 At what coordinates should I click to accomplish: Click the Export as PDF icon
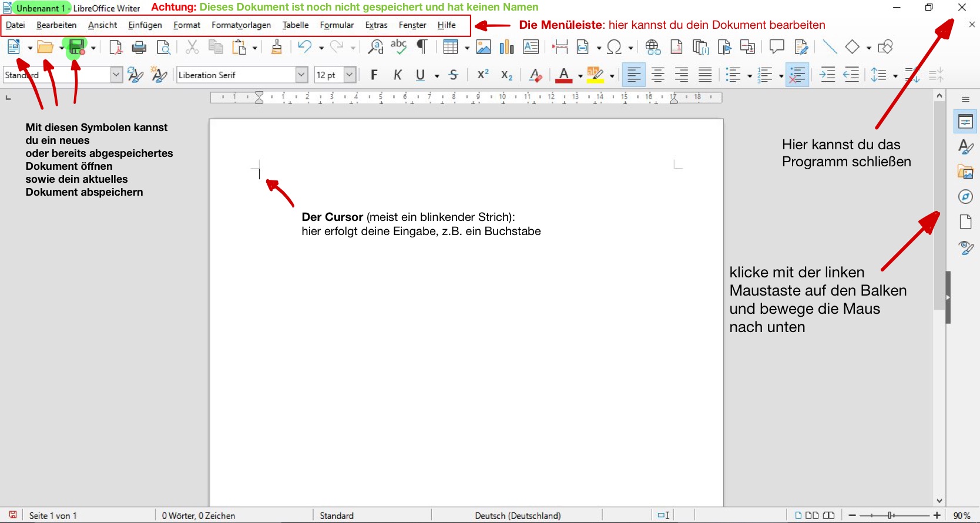(116, 48)
